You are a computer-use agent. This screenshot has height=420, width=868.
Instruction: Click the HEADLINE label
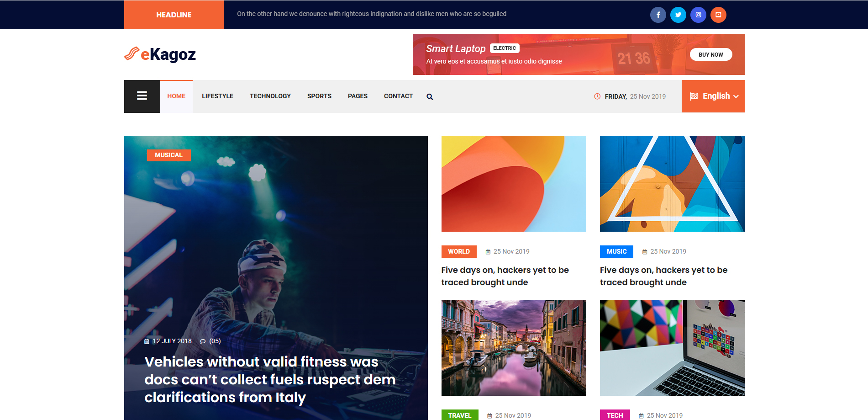click(x=174, y=15)
